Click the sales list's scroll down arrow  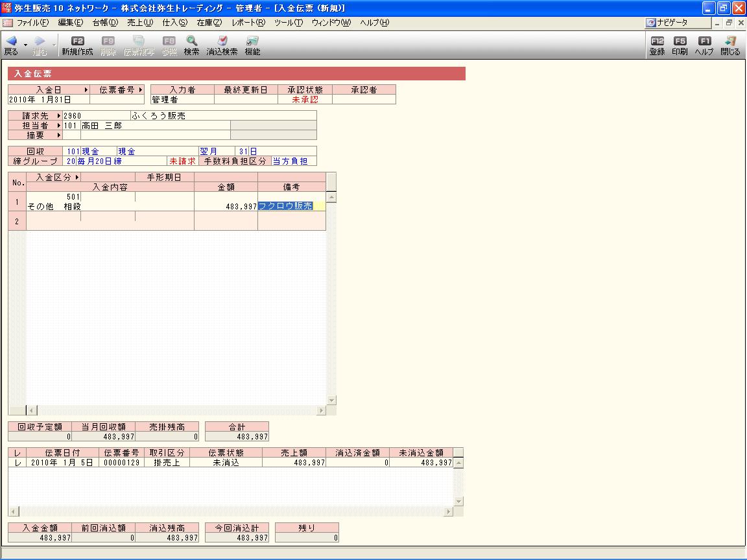click(458, 501)
